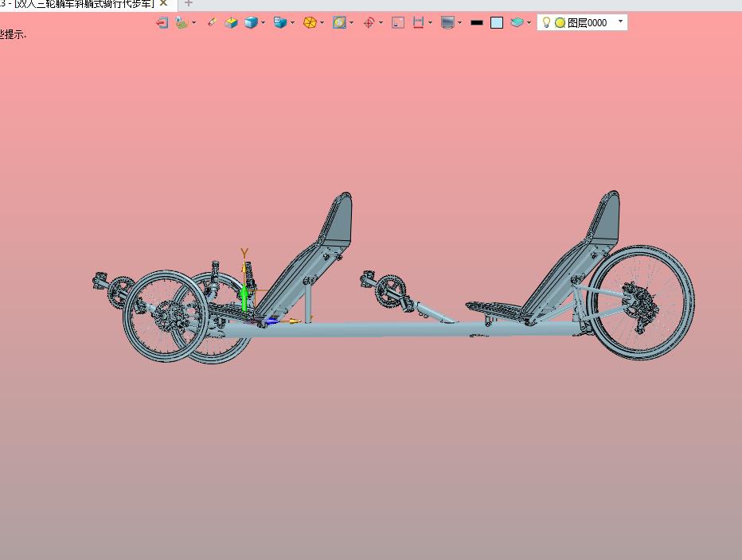This screenshot has height=560, width=742.
Task: Click the gray monitor display icon
Action: click(x=447, y=23)
